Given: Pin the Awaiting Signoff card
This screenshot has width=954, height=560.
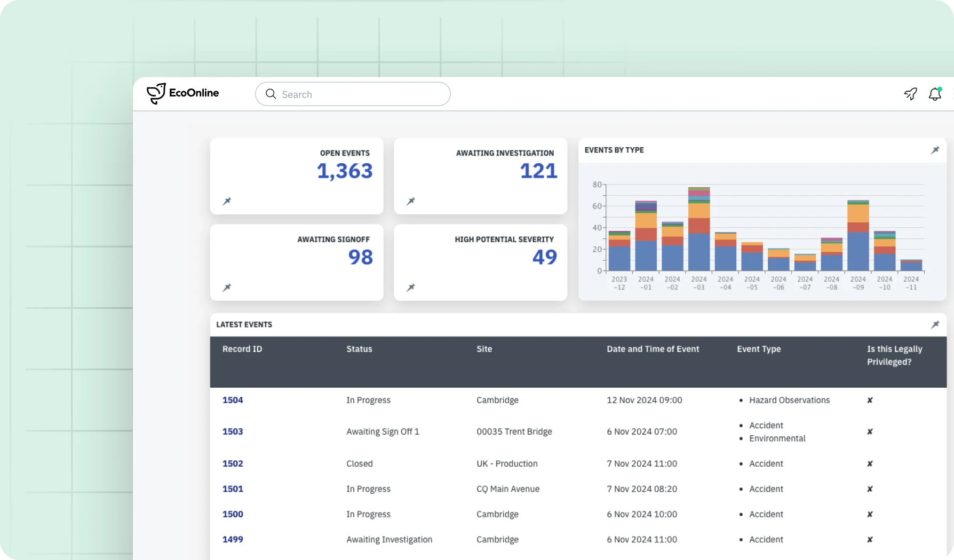Looking at the screenshot, I should point(227,287).
